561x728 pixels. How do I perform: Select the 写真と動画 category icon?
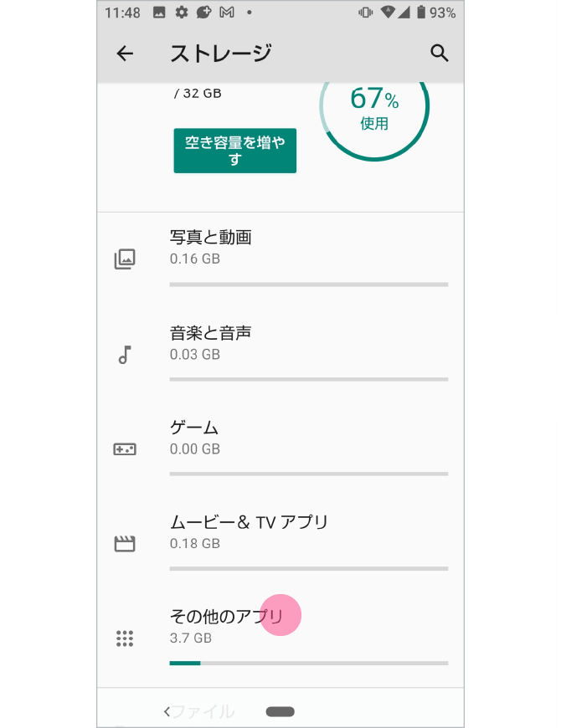click(x=124, y=259)
